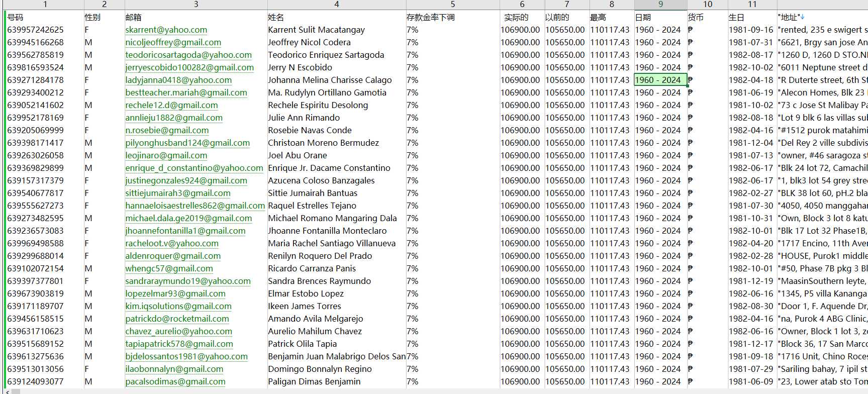Click the 存款金率下调 header cell

click(x=452, y=17)
